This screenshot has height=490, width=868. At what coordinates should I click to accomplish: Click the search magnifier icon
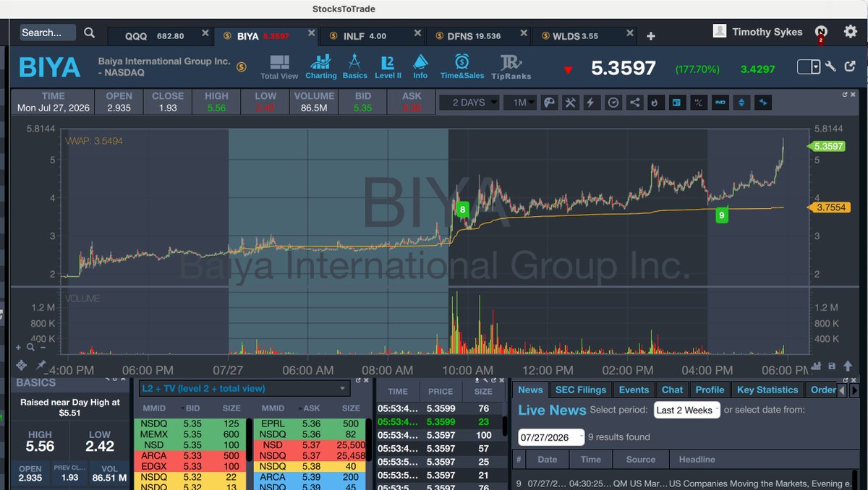pyautogui.click(x=89, y=33)
